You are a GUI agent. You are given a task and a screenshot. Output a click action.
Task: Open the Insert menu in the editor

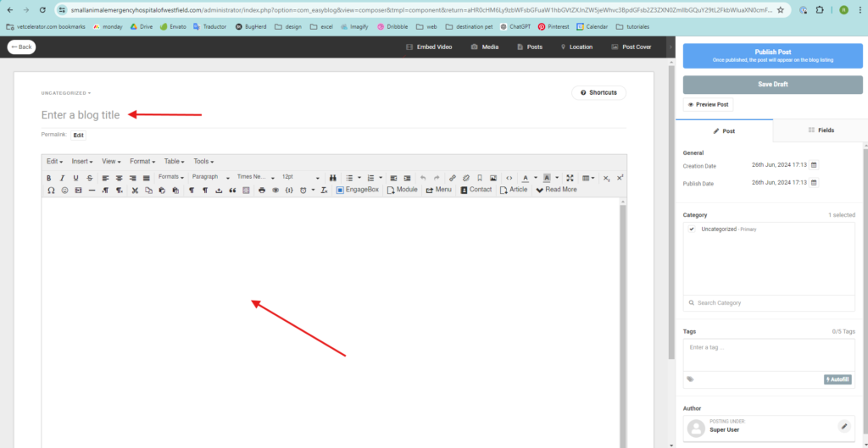83,161
